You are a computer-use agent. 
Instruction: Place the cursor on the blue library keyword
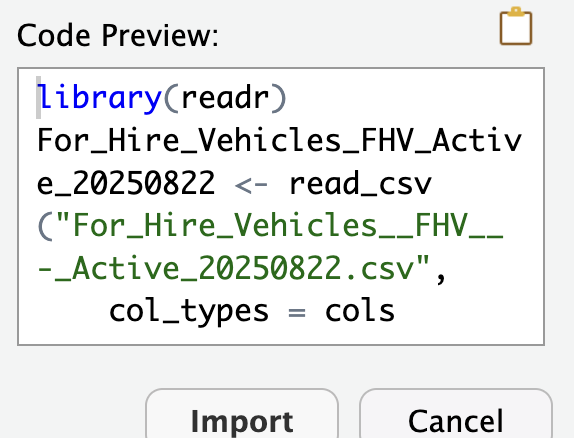[99, 98]
